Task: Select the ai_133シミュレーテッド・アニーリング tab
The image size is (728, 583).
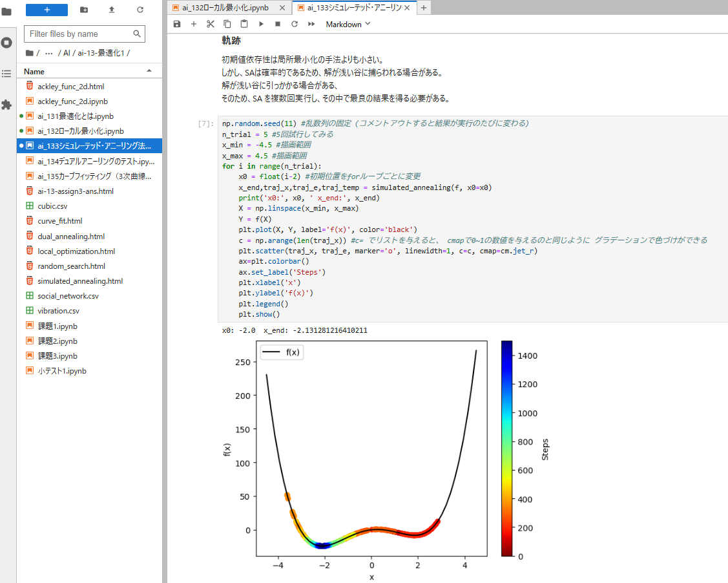Action: click(x=354, y=7)
